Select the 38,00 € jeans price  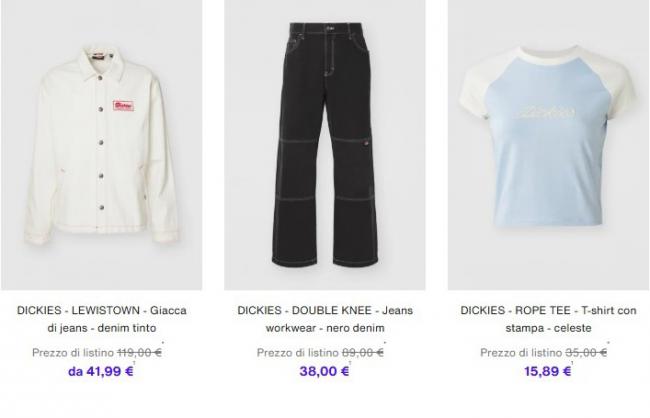pos(324,371)
